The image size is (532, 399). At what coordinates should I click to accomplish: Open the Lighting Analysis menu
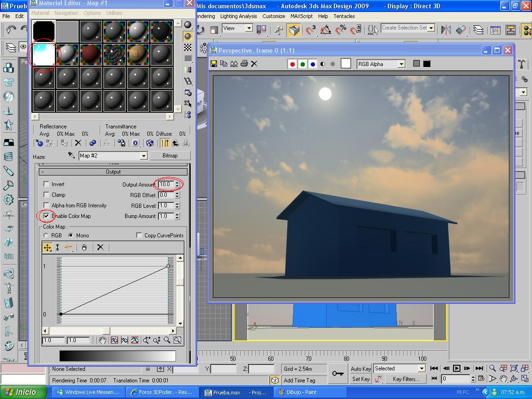(238, 16)
